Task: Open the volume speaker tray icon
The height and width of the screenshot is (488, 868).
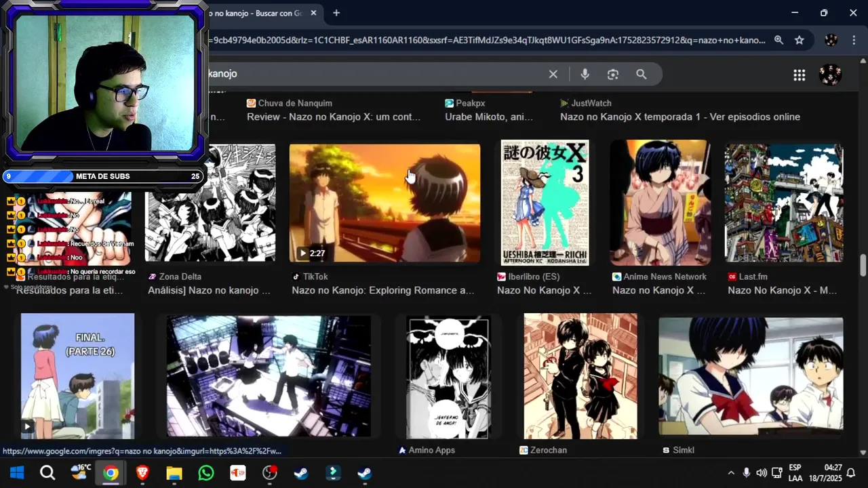Action: (x=762, y=473)
